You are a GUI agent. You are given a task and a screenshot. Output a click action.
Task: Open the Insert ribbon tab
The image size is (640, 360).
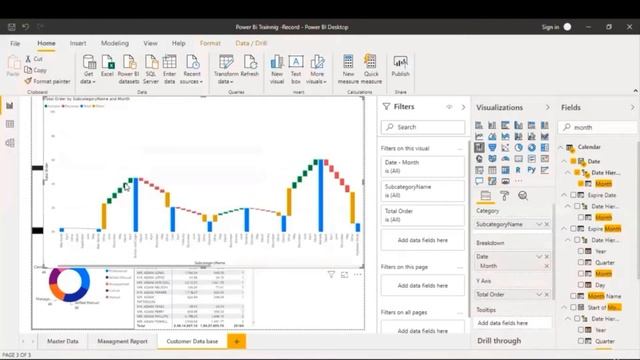pyautogui.click(x=78, y=43)
